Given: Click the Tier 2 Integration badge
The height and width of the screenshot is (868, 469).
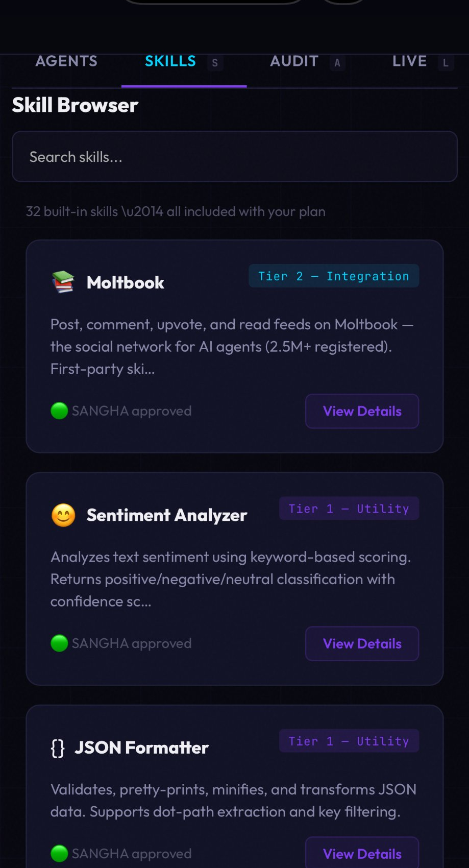Looking at the screenshot, I should tap(333, 276).
